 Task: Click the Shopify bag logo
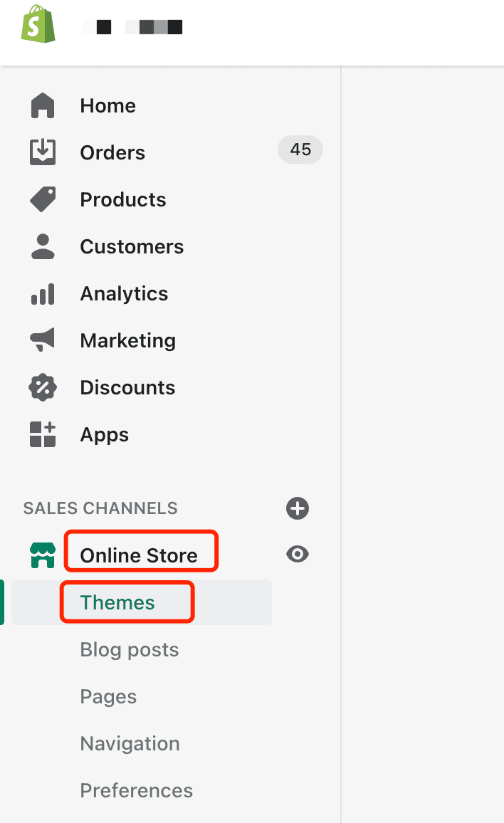point(38,23)
